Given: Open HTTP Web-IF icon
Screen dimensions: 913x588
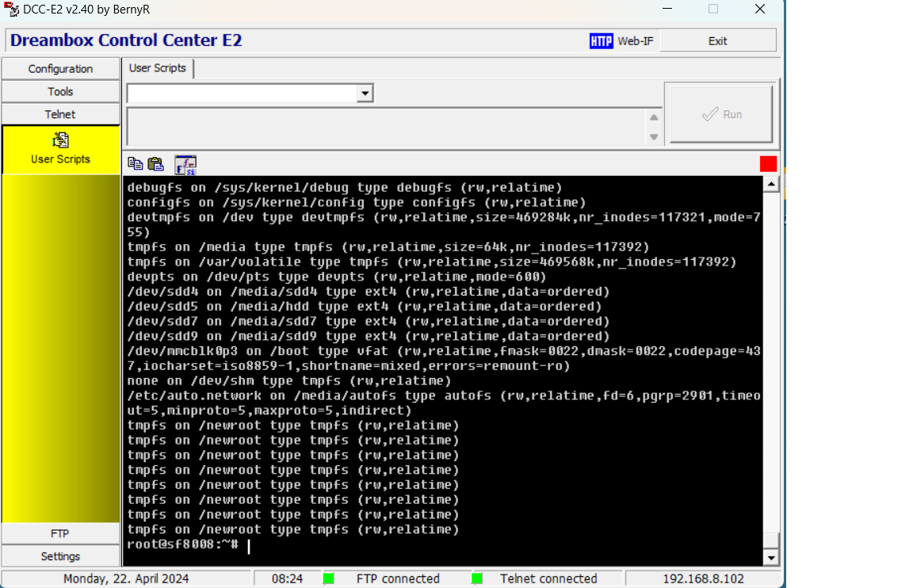Looking at the screenshot, I should pyautogui.click(x=601, y=40).
